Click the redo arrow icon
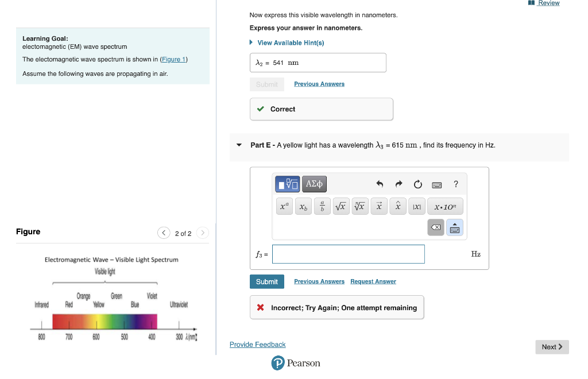Screen dimensions: 588x379 click(x=399, y=184)
